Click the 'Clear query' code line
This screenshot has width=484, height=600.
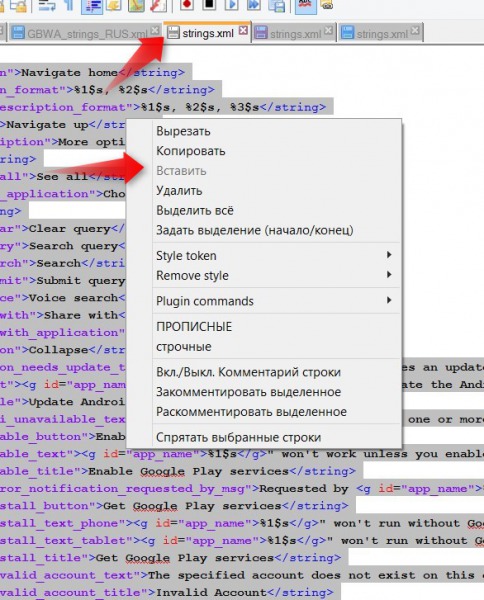tap(63, 228)
